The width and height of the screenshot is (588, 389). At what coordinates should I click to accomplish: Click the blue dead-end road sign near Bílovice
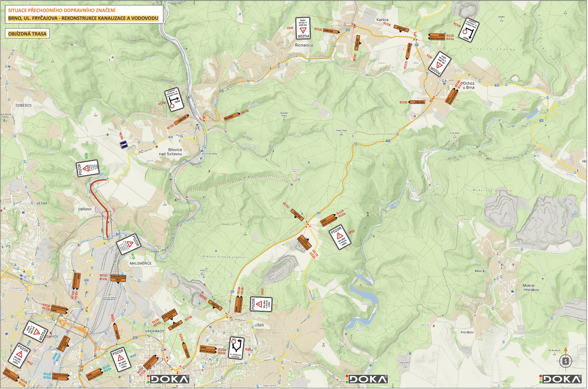point(124,144)
